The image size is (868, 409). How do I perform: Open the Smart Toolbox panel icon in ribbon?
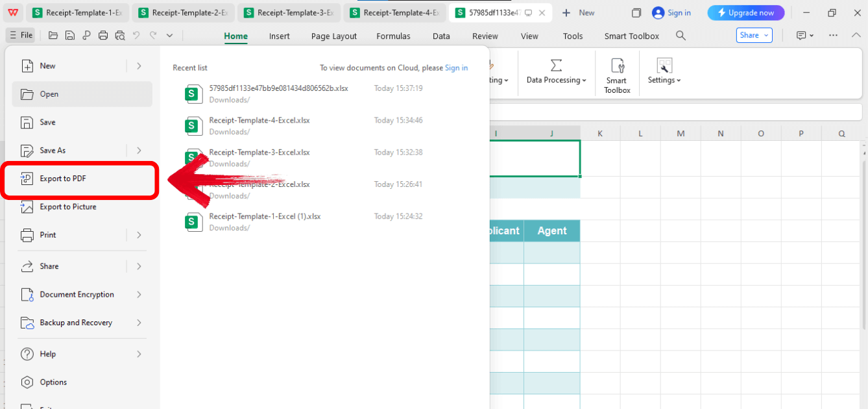point(616,73)
